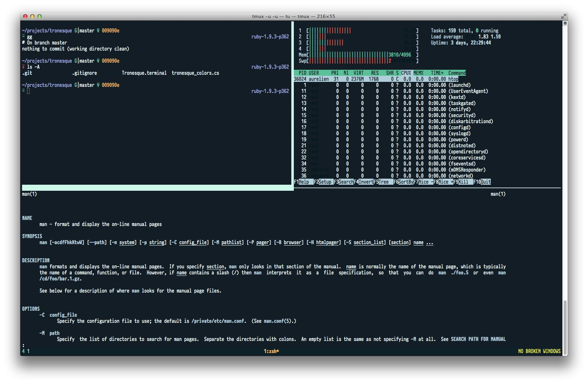
Task: Click the CPU% column header
Action: 406,73
